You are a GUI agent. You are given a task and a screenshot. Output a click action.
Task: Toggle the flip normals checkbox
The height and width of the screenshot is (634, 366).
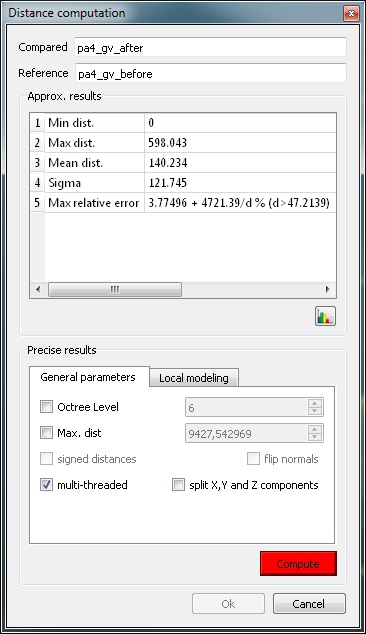point(253,459)
